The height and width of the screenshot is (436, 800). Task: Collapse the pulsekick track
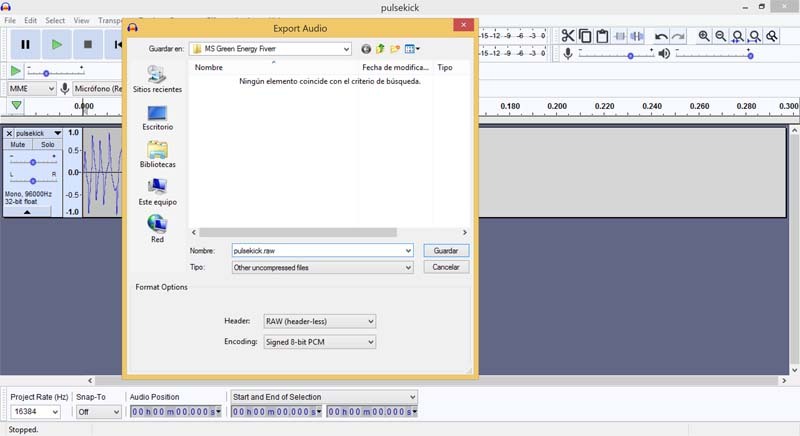(x=27, y=212)
